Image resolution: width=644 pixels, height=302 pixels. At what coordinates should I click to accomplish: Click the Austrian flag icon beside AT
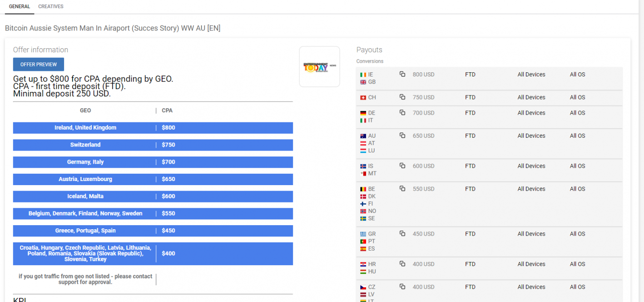363,143
